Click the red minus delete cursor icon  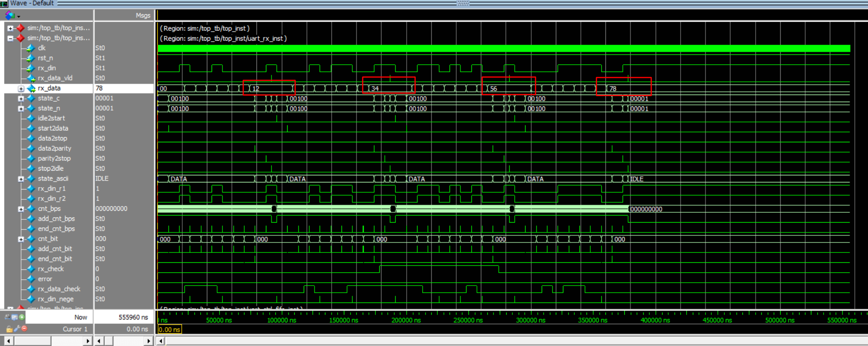coord(24,329)
